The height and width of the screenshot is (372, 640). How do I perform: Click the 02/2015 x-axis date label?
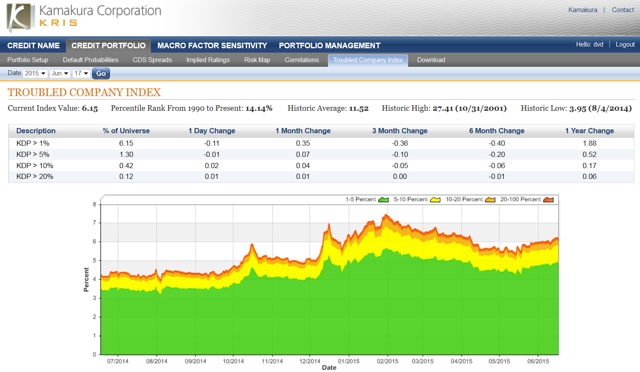387,361
